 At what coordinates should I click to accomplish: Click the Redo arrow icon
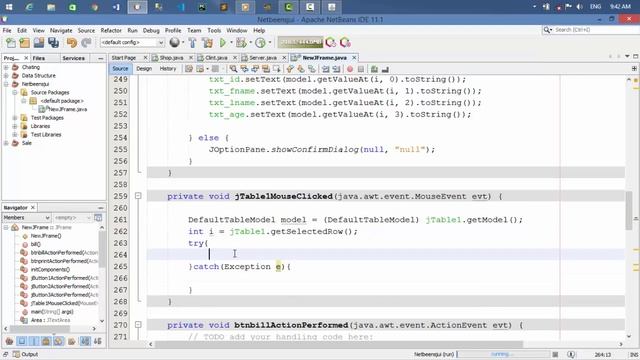click(86, 42)
